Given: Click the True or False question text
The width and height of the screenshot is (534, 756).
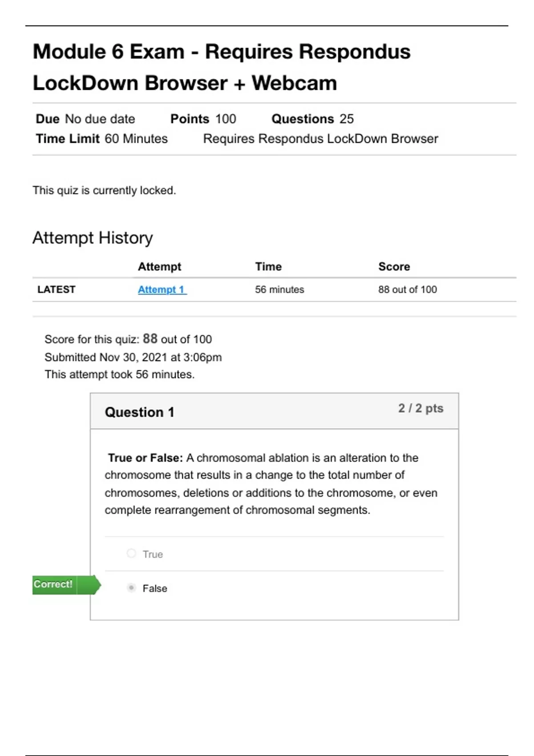Looking at the screenshot, I should point(271,484).
